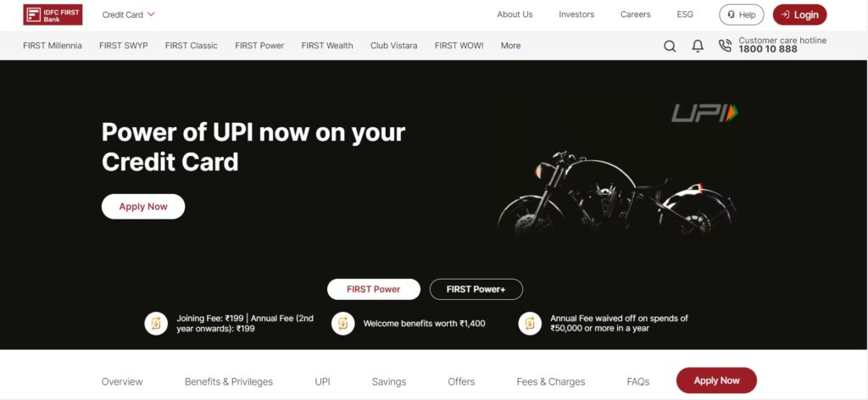Open the More cards menu
Image resolution: width=868 pixels, height=400 pixels.
(x=510, y=46)
